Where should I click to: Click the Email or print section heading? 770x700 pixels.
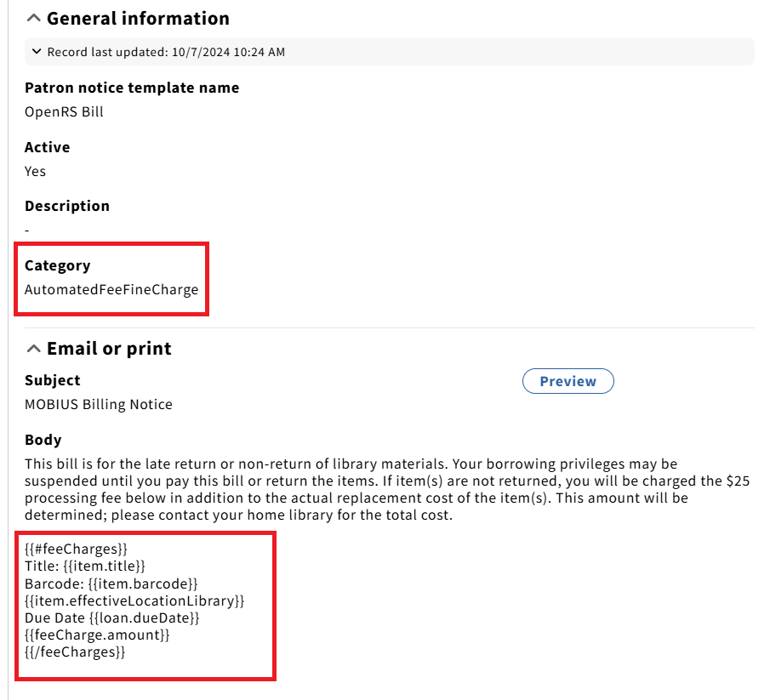click(x=109, y=348)
